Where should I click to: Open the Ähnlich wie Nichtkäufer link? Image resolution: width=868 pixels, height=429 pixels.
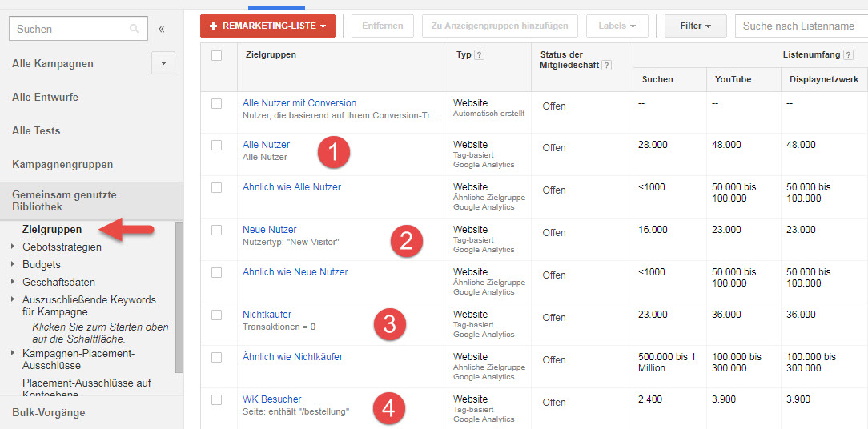click(x=293, y=357)
